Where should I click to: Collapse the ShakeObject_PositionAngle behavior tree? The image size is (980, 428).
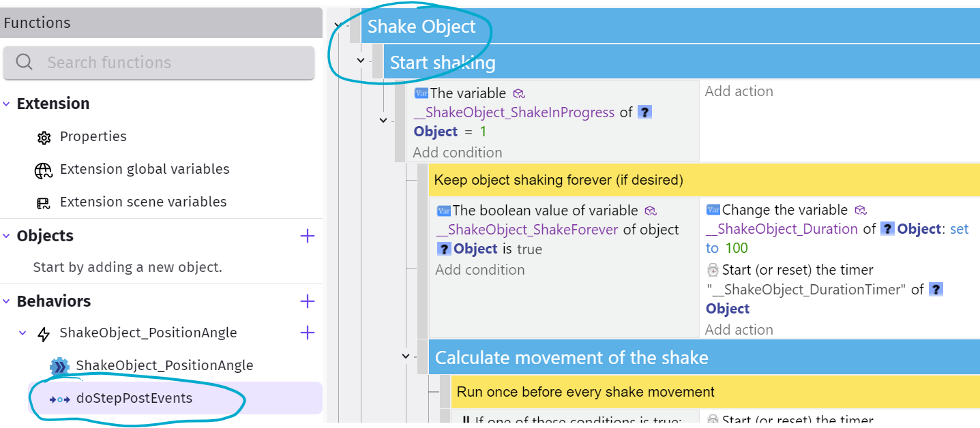pos(23,333)
